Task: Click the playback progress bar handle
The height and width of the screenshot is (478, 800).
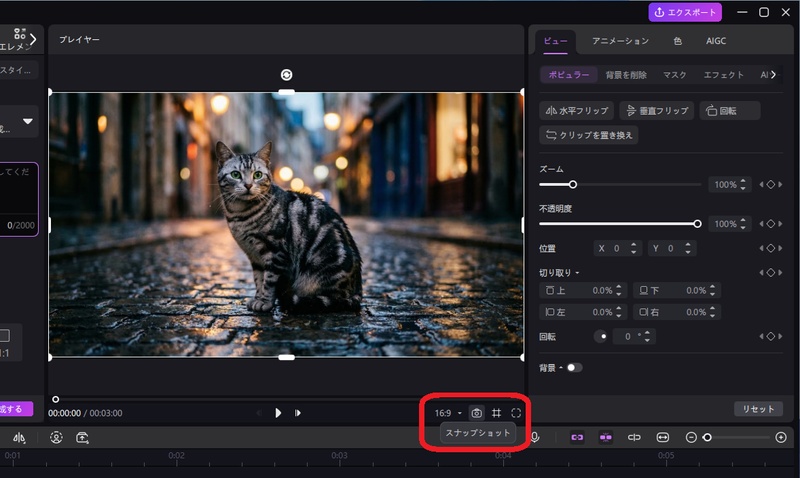Action: (x=56, y=399)
